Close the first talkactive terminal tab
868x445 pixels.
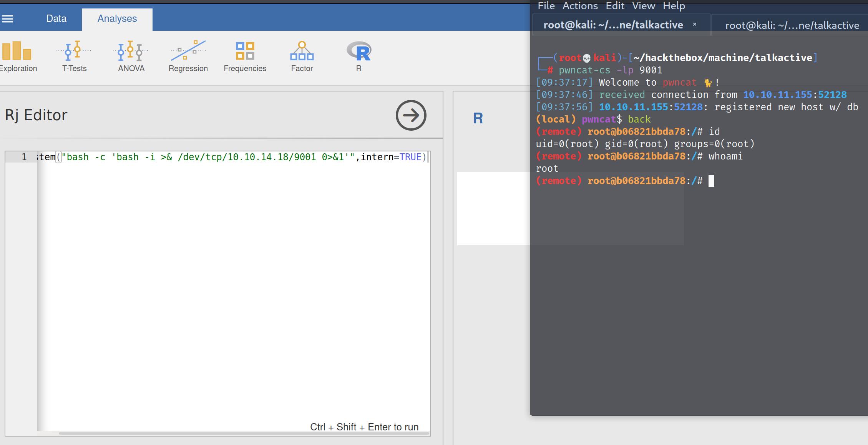click(x=694, y=25)
